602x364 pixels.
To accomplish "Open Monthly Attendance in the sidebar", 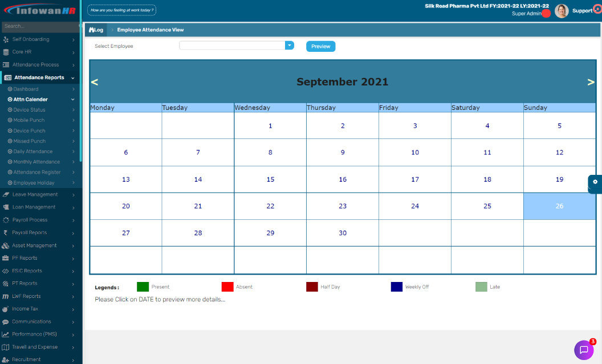I will tap(36, 162).
